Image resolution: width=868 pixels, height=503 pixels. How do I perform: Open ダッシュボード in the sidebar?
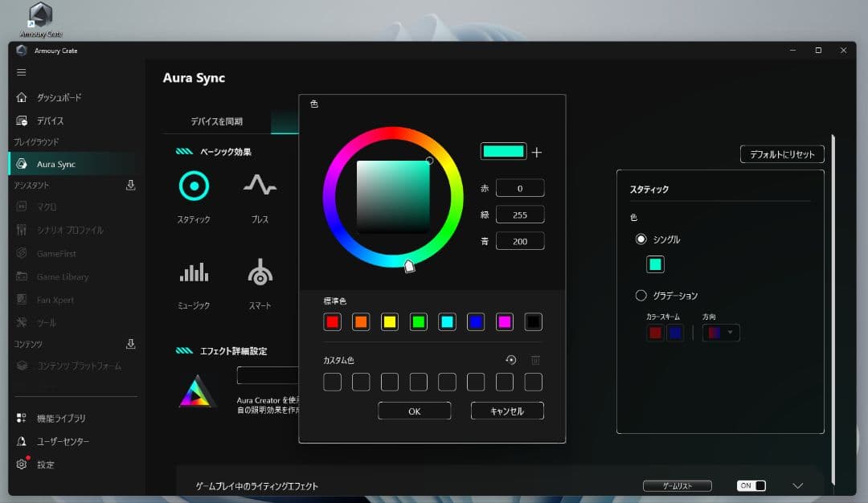click(59, 97)
